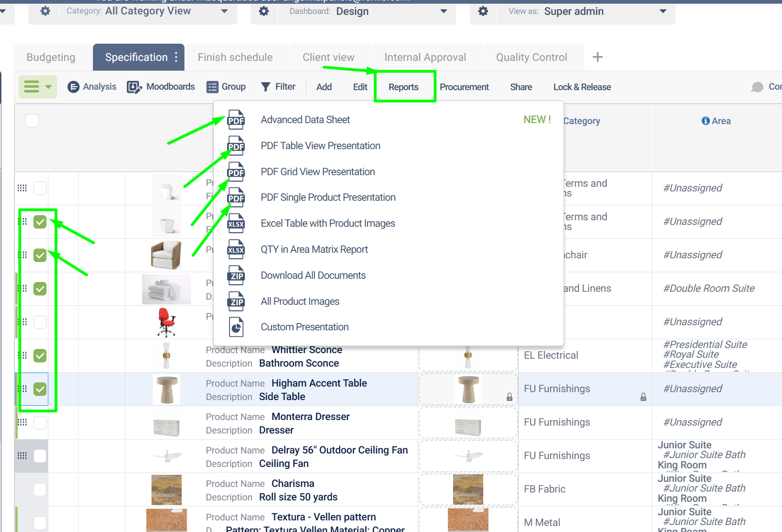The width and height of the screenshot is (782, 532).
Task: Open the Moodboards view
Action: (x=161, y=86)
